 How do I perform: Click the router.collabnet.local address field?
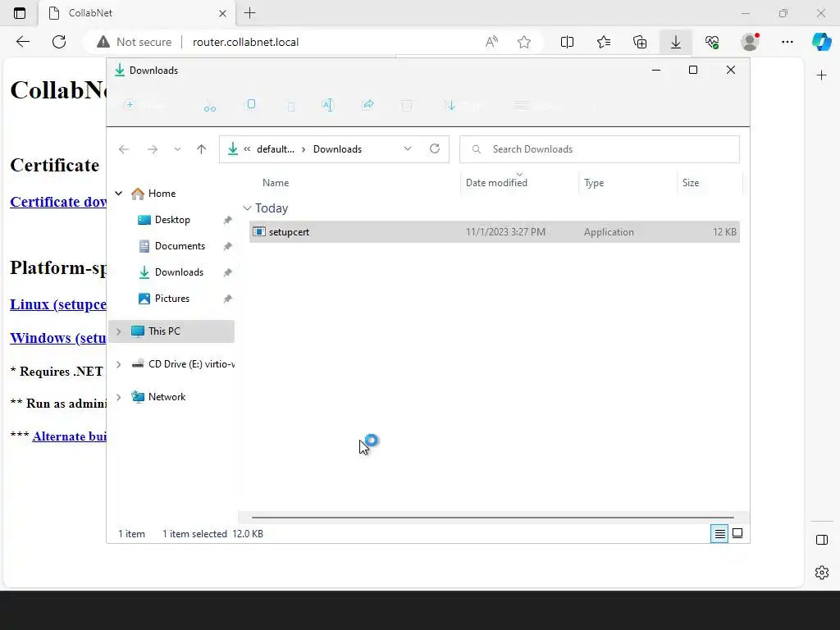(245, 42)
